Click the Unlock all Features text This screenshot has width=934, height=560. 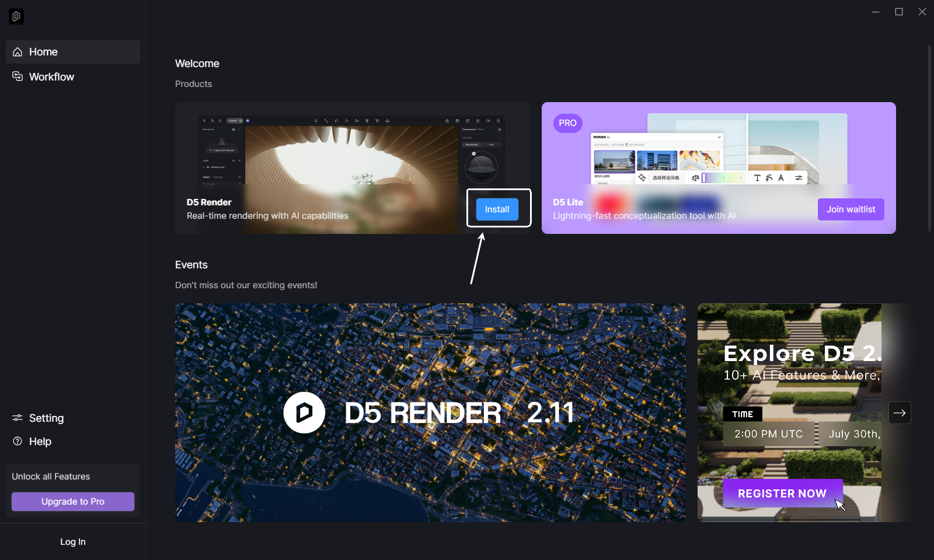[51, 477]
